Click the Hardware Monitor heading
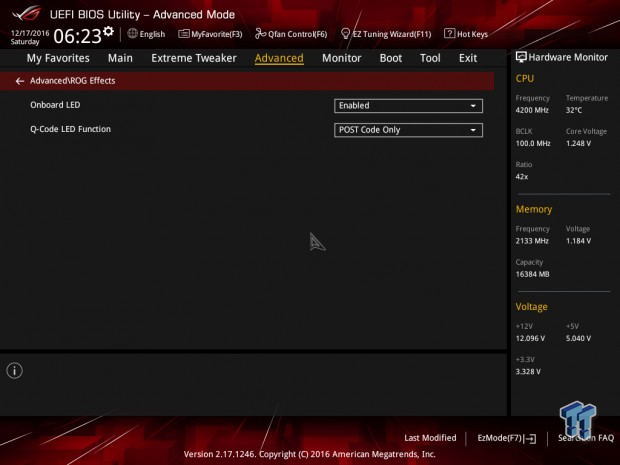620x465 pixels. tap(568, 57)
